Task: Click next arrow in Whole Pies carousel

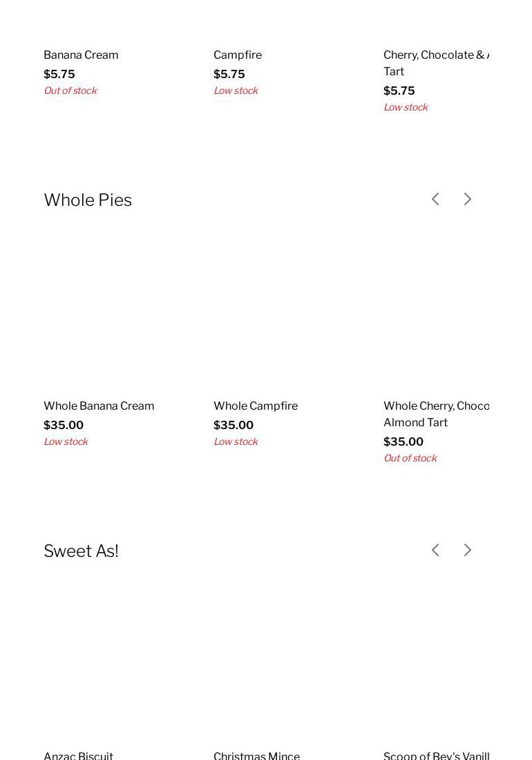Action: tap(468, 199)
